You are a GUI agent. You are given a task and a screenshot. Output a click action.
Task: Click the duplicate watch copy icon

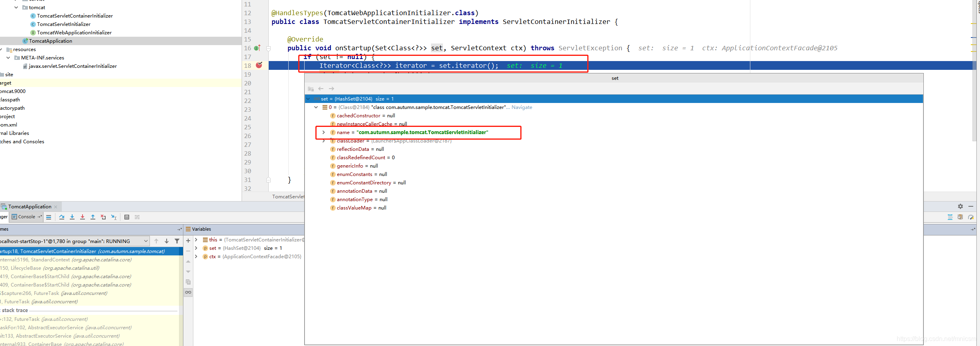(188, 282)
